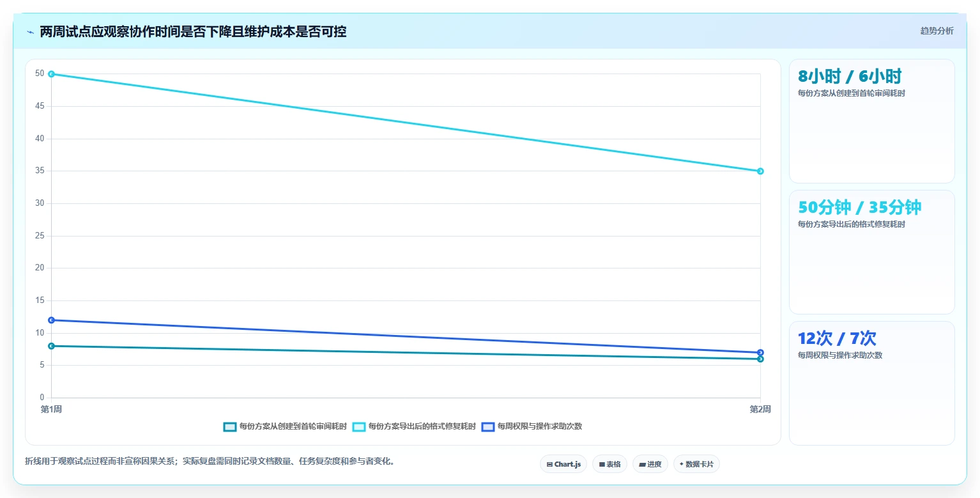
Task: Click the teal legend swatch for 审阅耗时
Action: [x=230, y=427]
